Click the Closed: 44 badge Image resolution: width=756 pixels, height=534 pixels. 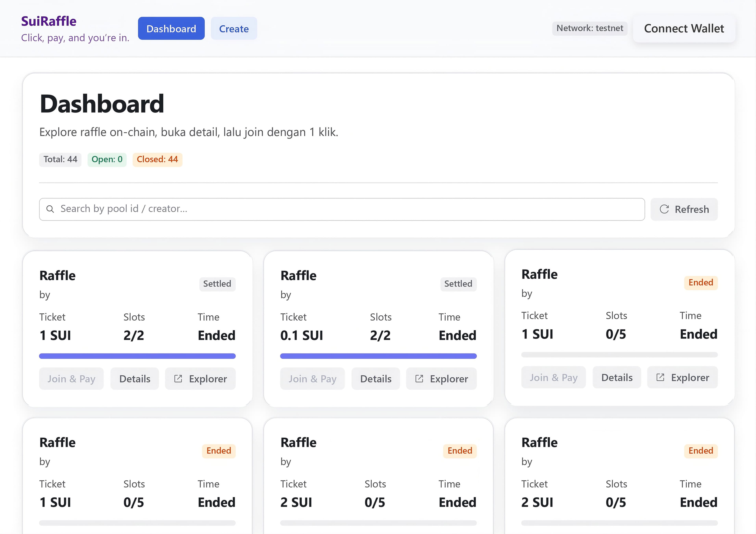click(157, 160)
